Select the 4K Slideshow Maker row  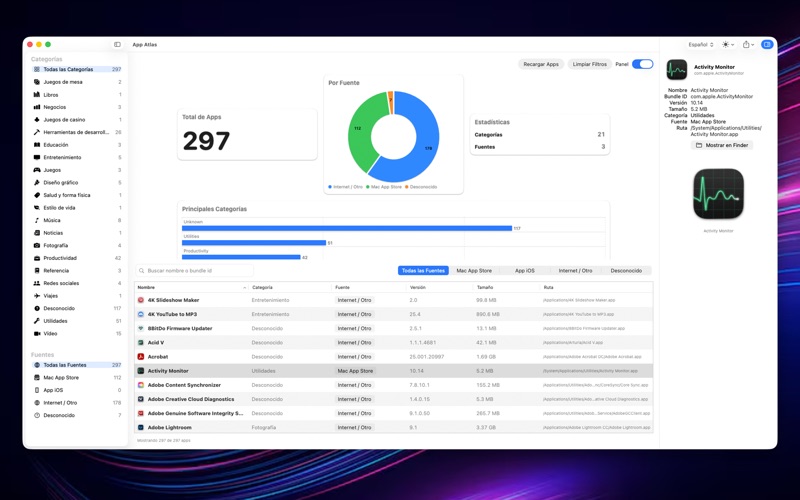click(x=393, y=300)
